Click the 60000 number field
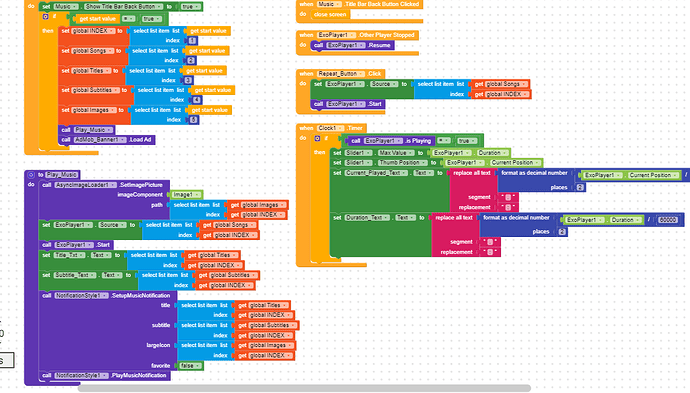The image size is (690, 393). coord(668,220)
